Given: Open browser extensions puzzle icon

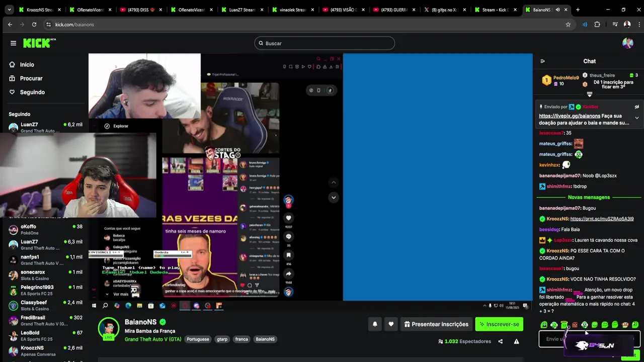Looking at the screenshot, I should (597, 24).
